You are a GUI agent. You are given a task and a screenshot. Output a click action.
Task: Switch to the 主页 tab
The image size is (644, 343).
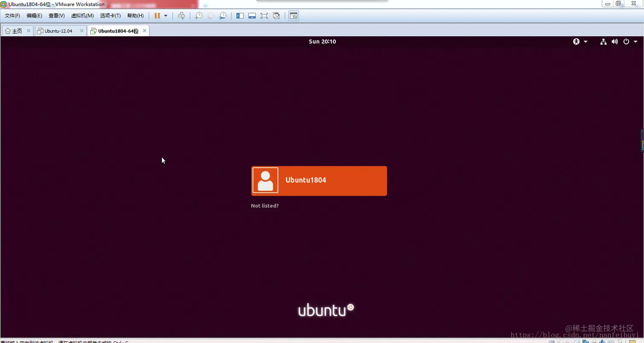pos(17,31)
